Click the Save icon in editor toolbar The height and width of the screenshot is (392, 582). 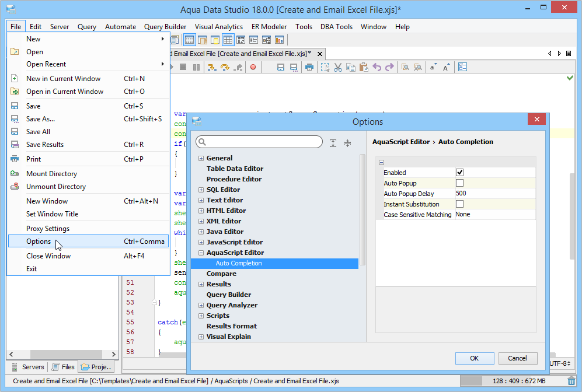point(281,67)
